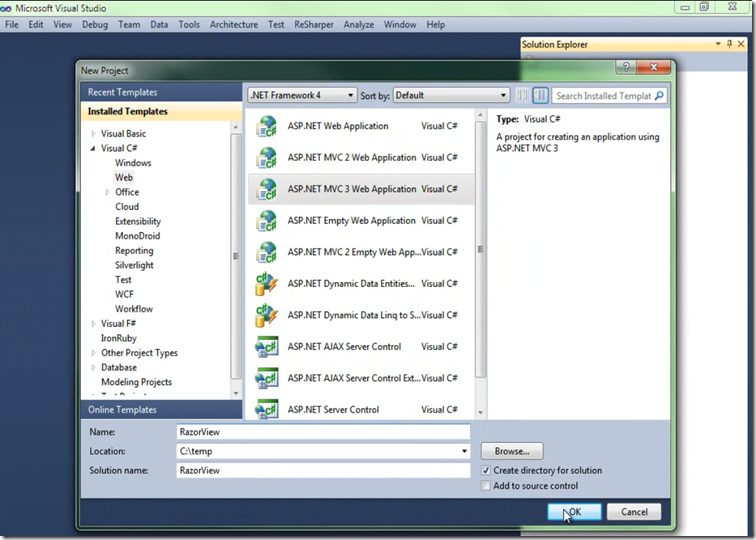756x540 pixels.
Task: Click the AJAX Server Control Extender icon
Action: 267,378
